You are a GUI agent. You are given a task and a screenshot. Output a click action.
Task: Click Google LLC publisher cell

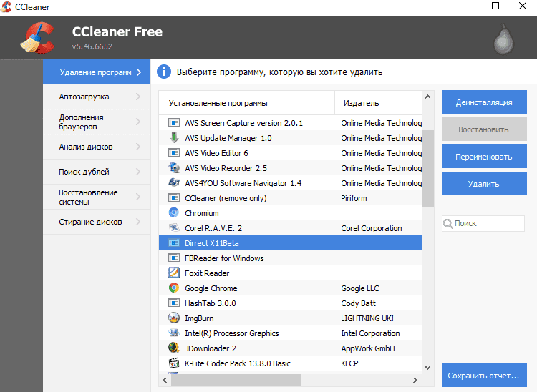(360, 288)
